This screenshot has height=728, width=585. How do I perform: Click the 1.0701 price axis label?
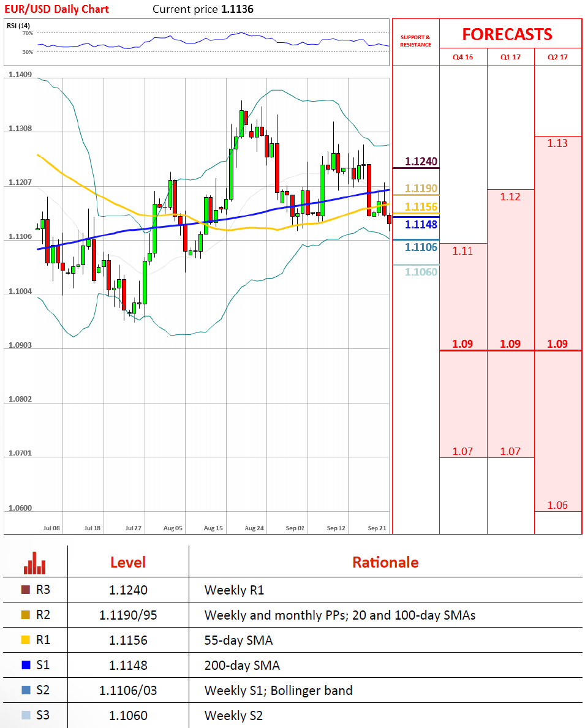point(20,452)
